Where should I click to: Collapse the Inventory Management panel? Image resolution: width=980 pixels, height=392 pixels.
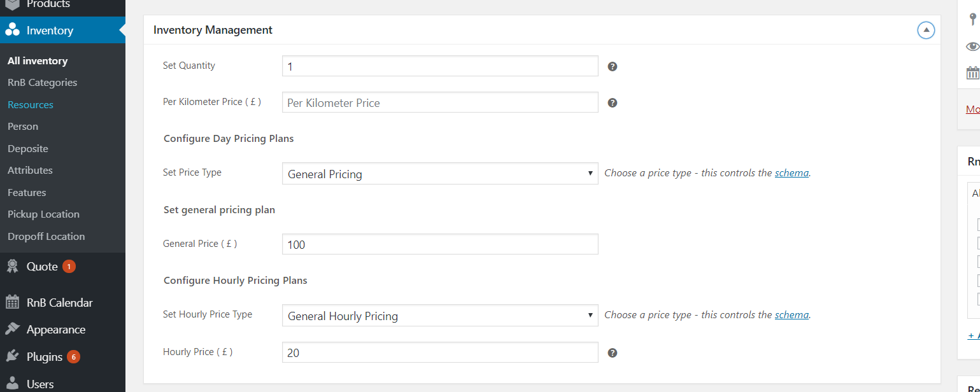pos(926,30)
